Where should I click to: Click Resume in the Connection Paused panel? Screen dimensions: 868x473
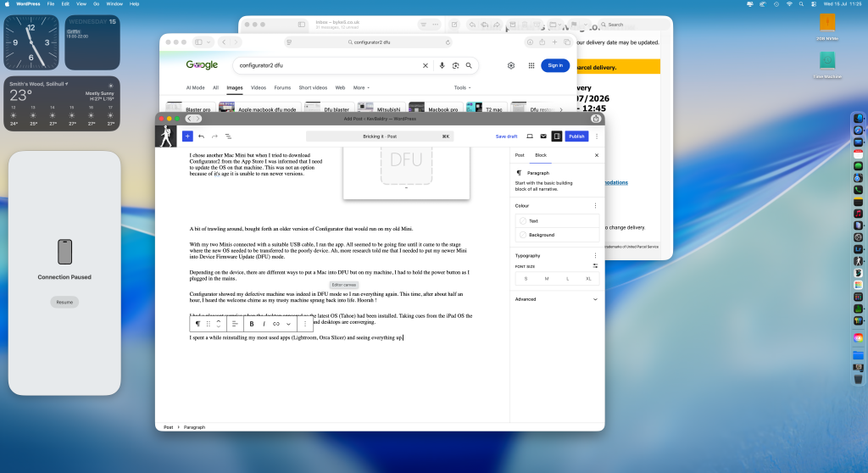click(x=64, y=302)
